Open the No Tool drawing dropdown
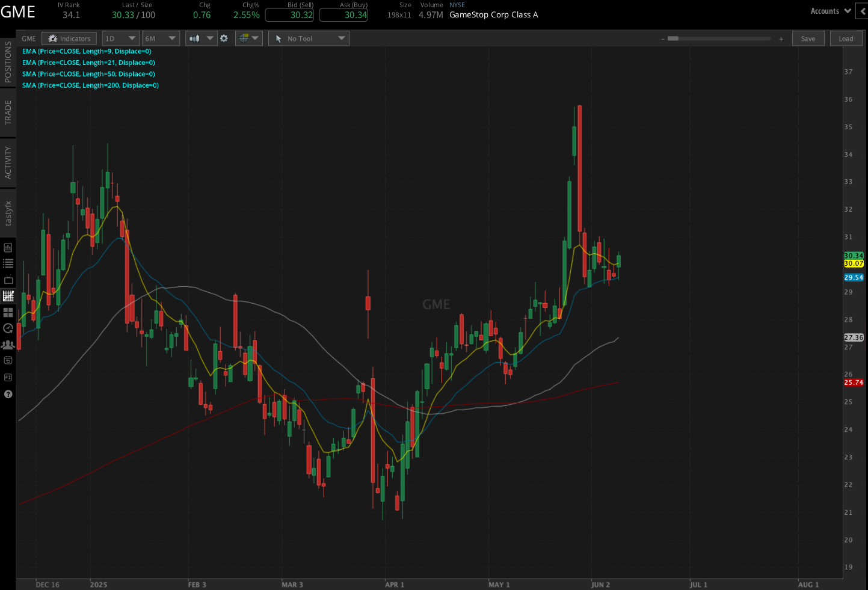The image size is (868, 590). pos(309,38)
